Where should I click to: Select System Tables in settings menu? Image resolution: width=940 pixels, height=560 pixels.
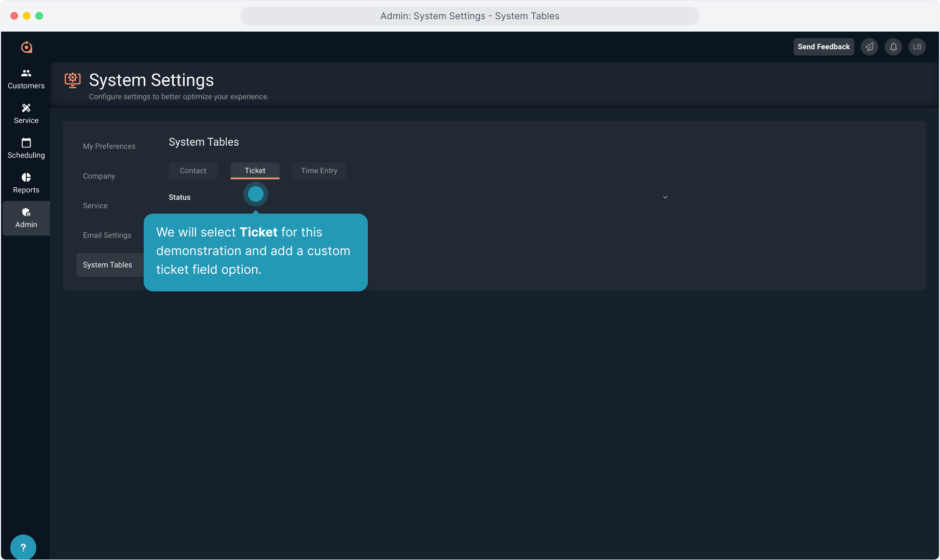click(107, 265)
